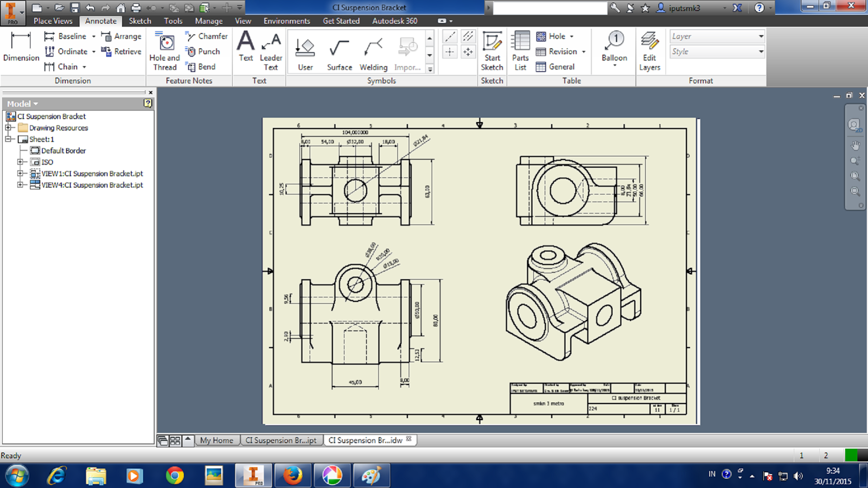
Task: Insert a Welding symbol
Action: (373, 54)
